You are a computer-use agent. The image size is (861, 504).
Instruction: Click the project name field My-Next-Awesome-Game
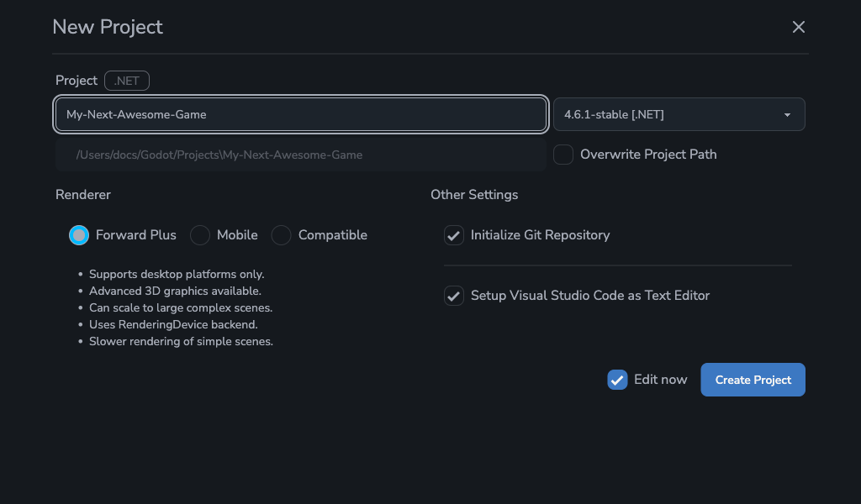click(x=301, y=114)
